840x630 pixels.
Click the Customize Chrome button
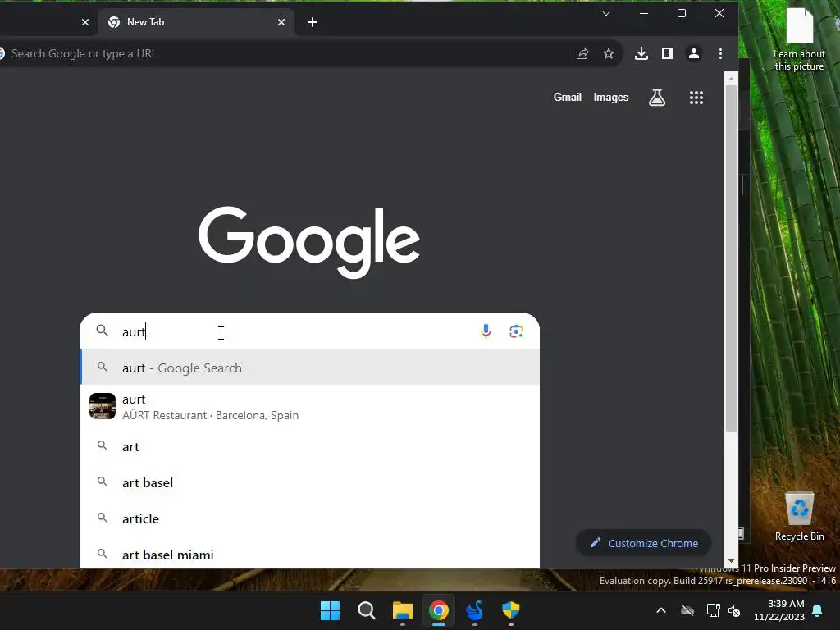[643, 543]
